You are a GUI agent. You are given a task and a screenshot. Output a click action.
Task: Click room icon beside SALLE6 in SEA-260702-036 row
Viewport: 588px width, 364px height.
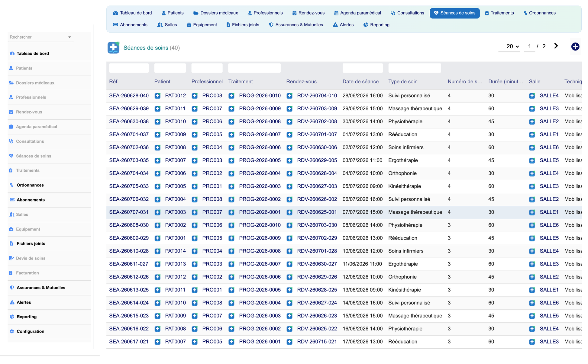tap(532, 148)
